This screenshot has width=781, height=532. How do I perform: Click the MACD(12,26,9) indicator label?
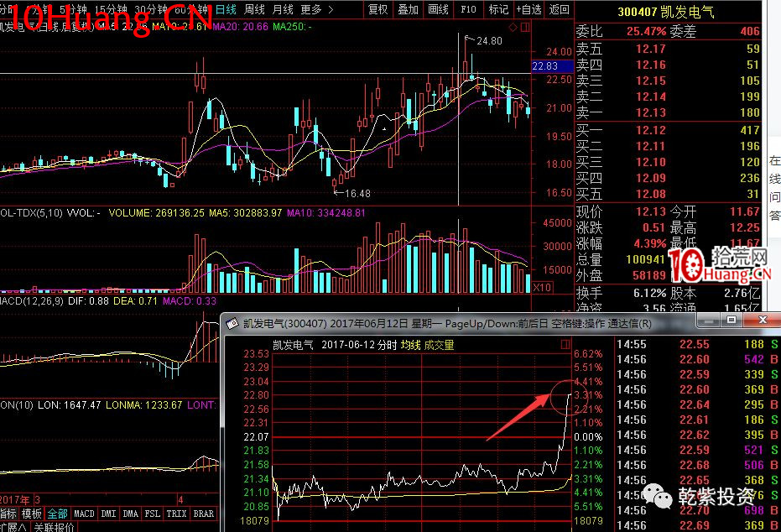tap(31, 301)
